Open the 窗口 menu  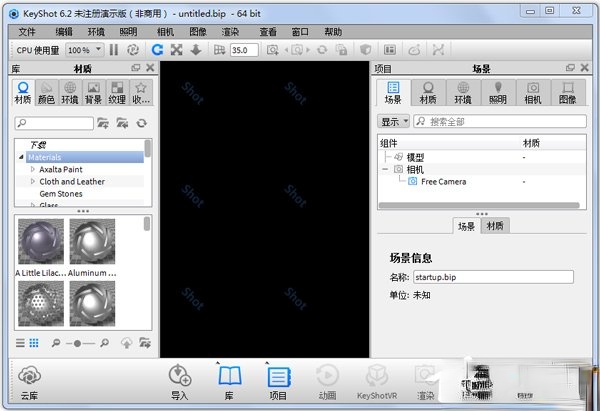[x=300, y=32]
